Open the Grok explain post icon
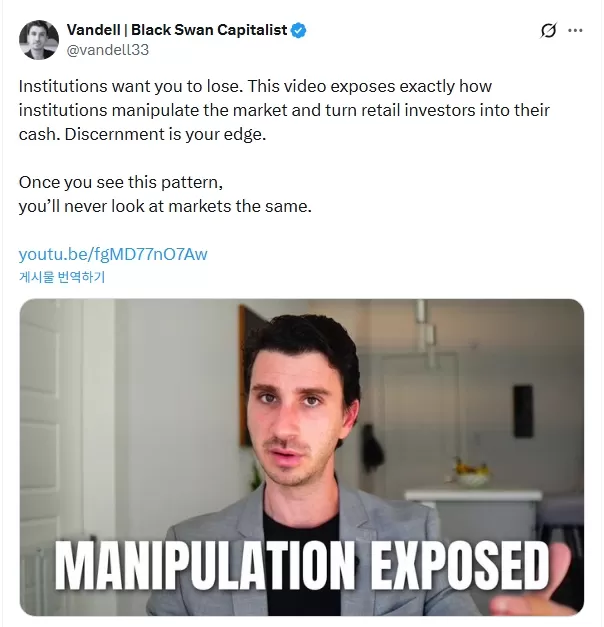The width and height of the screenshot is (604, 627). point(548,30)
